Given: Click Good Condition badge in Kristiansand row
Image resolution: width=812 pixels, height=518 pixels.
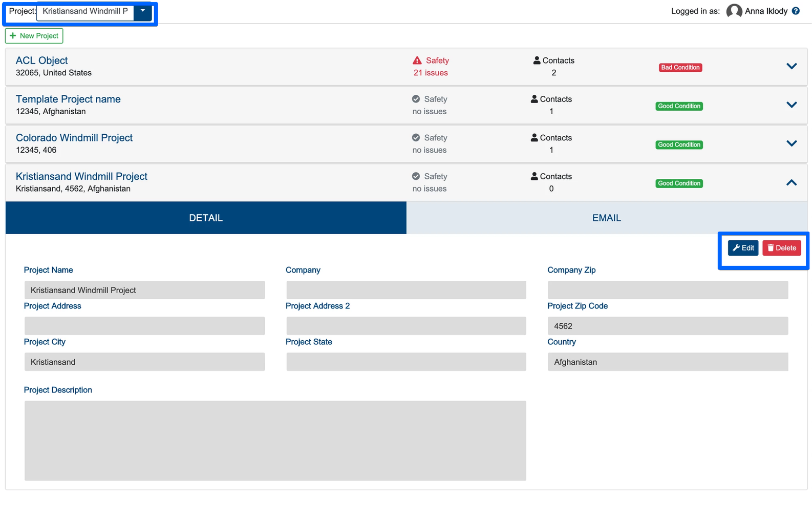Looking at the screenshot, I should click(679, 183).
